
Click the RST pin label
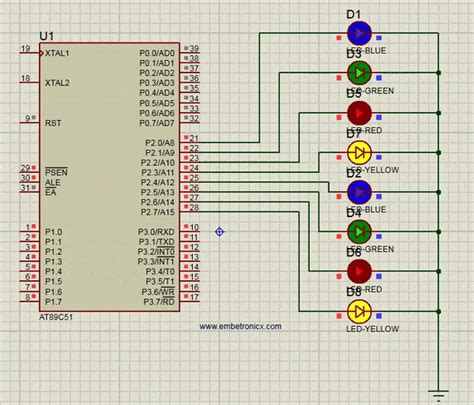pos(53,123)
